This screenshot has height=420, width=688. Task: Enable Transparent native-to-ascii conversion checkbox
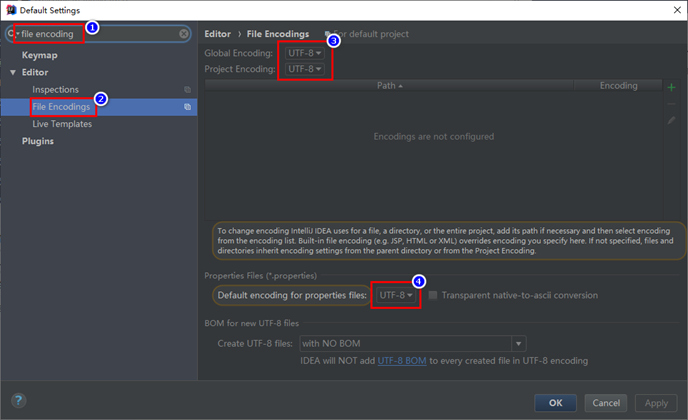[433, 295]
